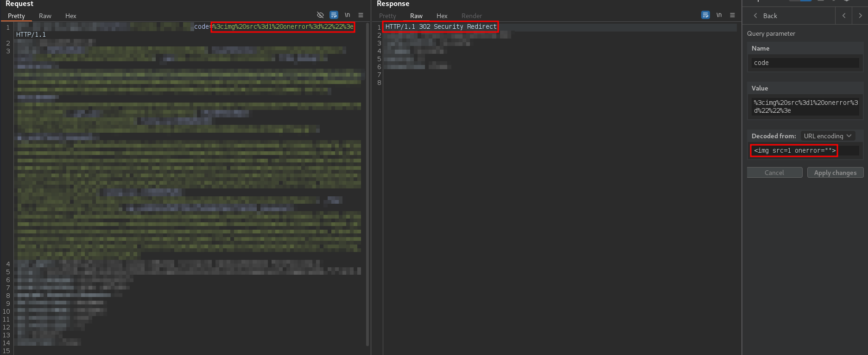Click the Cancel button in the inspector
The width and height of the screenshot is (868, 355).
(x=774, y=173)
